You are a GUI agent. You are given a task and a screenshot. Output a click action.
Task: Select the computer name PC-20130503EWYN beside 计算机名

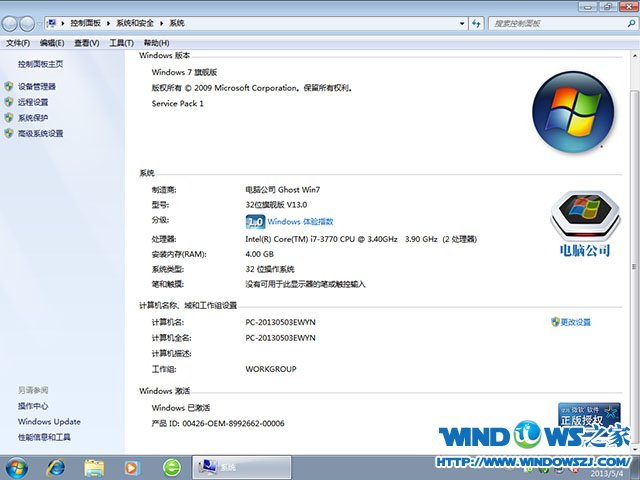280,322
